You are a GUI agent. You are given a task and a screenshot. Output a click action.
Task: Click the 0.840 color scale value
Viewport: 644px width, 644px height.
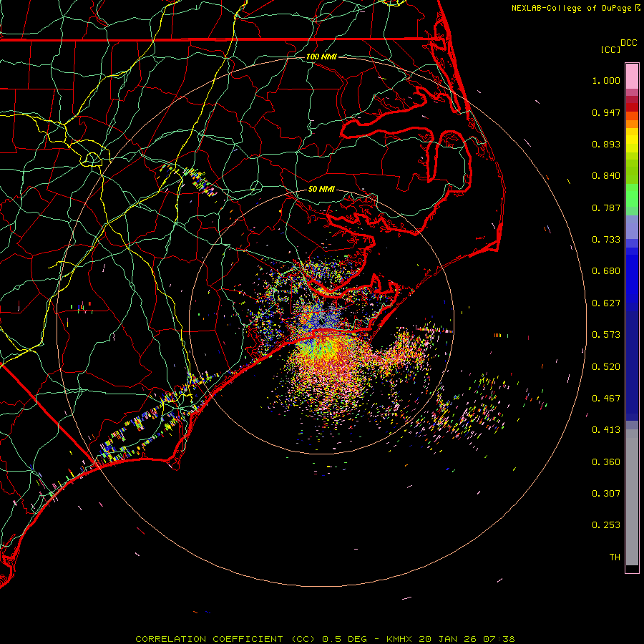click(x=606, y=176)
